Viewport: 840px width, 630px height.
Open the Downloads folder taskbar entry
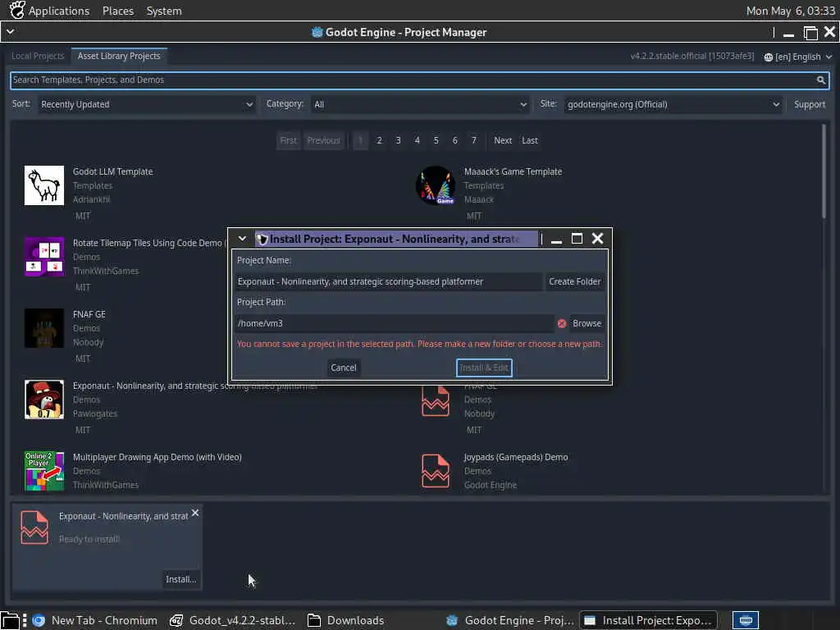[x=346, y=620]
